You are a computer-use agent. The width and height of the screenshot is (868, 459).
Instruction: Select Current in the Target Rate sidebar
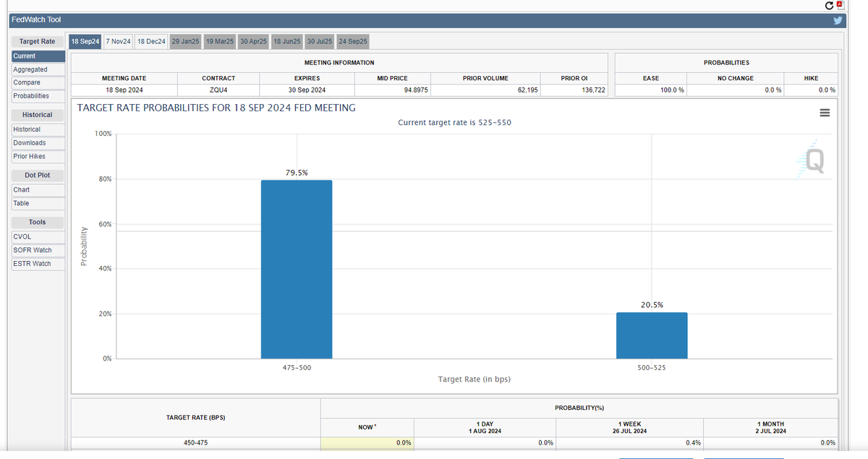pyautogui.click(x=38, y=56)
